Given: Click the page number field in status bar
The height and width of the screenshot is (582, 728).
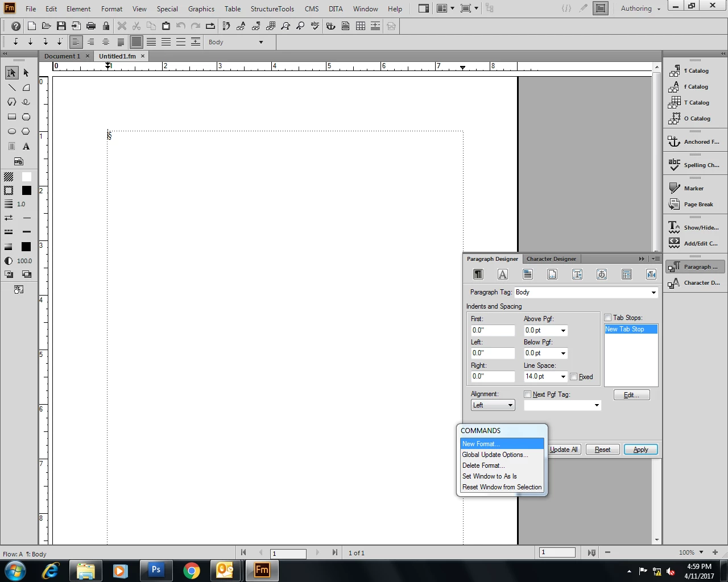Looking at the screenshot, I should pos(288,554).
